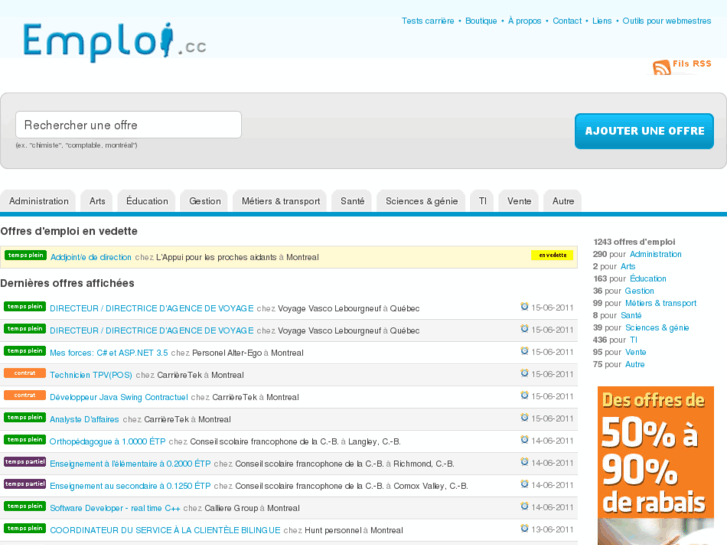Screen dimensions: 727x545
Task: Open the Adjoint/e de direction job offer
Action: tap(91, 257)
